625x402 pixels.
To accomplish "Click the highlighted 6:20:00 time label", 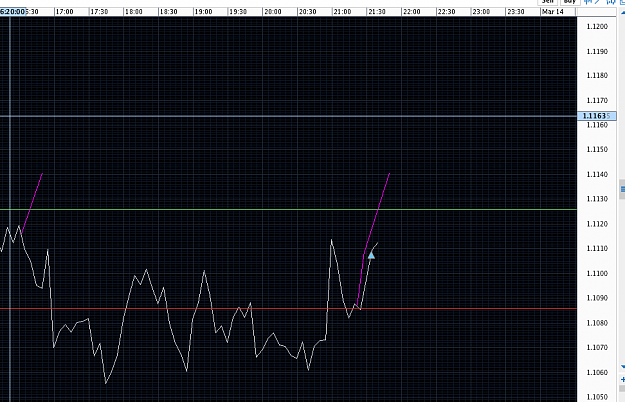I will coord(13,12).
